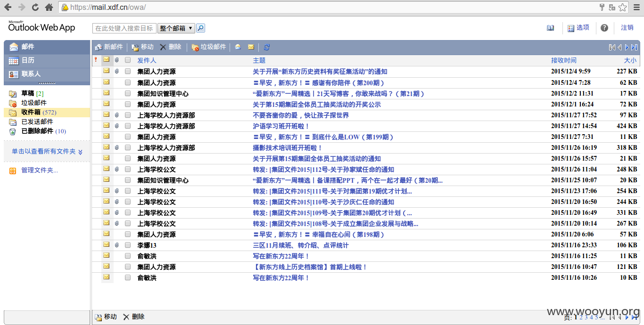
Task: Click the translate page icon in address bar
Action: coord(612,7)
